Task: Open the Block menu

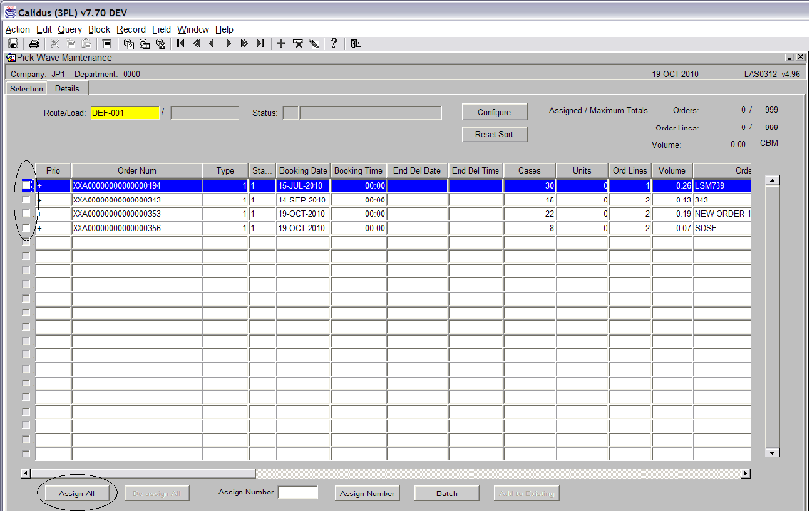Action: (x=100, y=29)
